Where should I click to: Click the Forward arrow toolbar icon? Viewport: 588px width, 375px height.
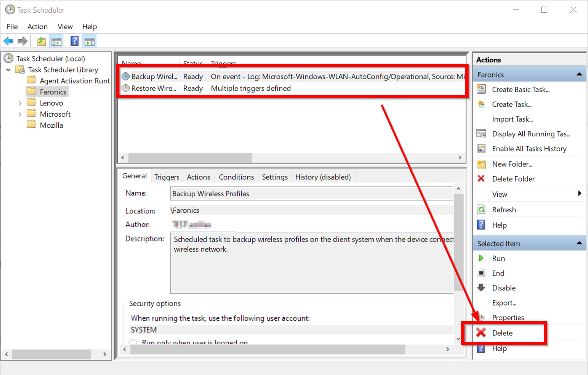[x=23, y=41]
